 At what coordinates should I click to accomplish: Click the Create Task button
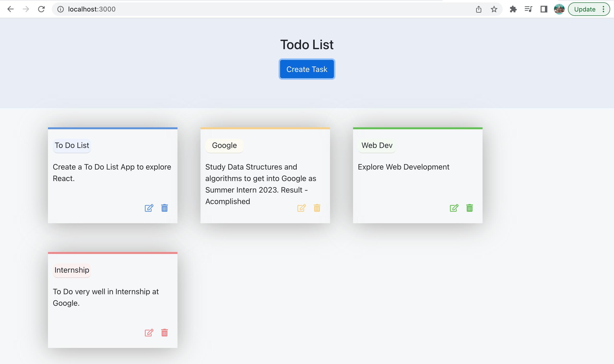coord(307,69)
